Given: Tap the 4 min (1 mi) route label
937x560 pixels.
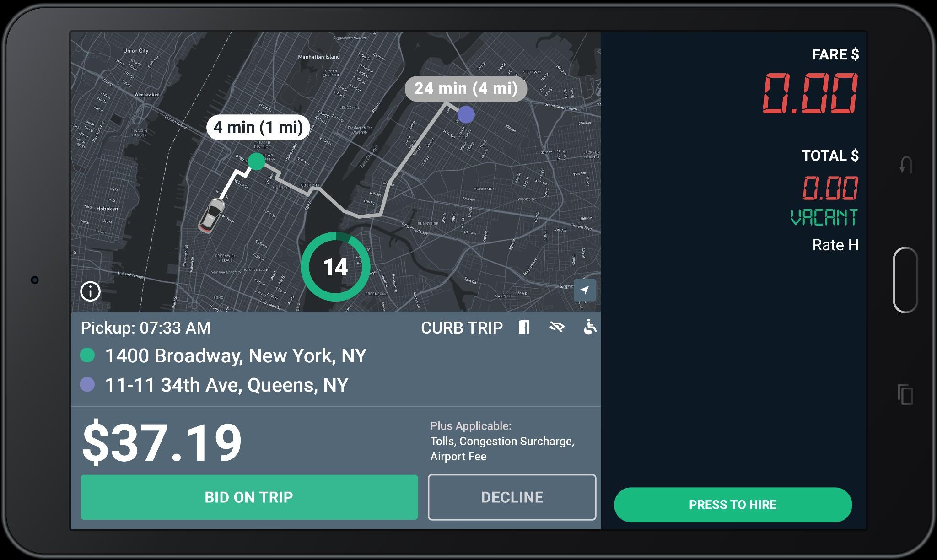Looking at the screenshot, I should (258, 127).
